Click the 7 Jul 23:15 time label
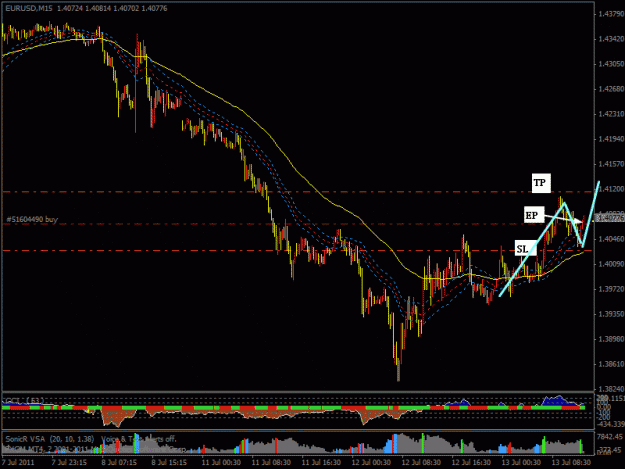The image size is (625, 469). pyautogui.click(x=69, y=463)
